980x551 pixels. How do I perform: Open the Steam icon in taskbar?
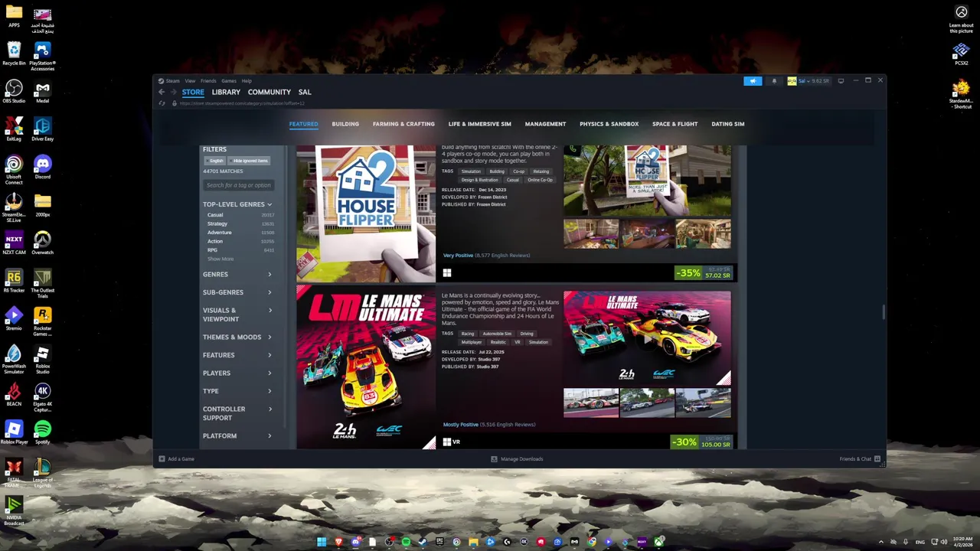[x=423, y=542]
